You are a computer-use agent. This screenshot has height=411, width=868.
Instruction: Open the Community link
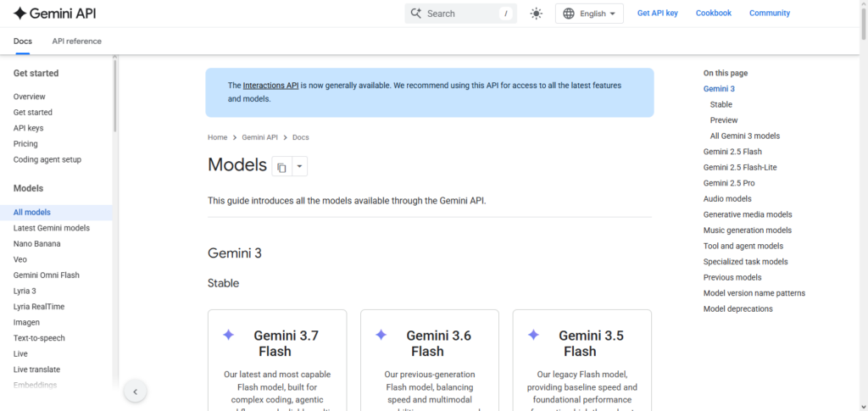[x=770, y=14]
